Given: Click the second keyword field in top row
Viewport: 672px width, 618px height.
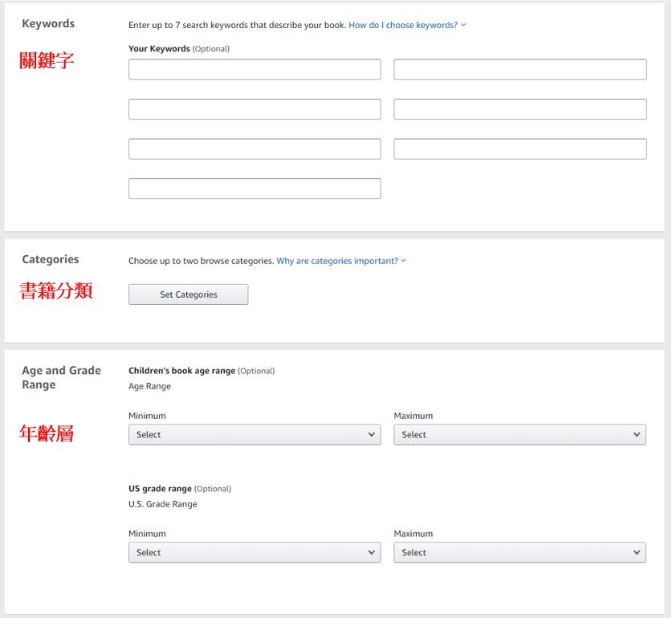Looking at the screenshot, I should [520, 70].
